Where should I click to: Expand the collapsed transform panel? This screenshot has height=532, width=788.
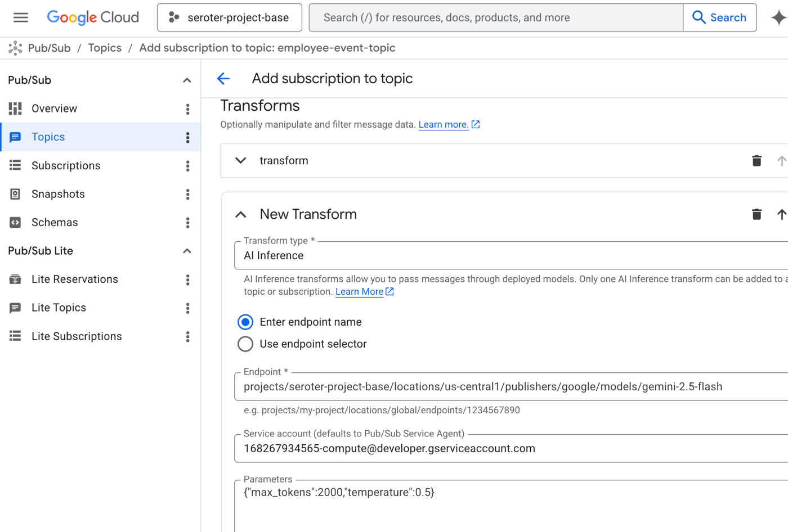pos(241,161)
